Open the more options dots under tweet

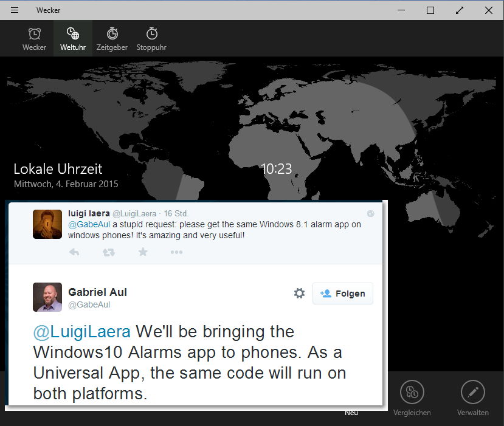[x=176, y=252]
